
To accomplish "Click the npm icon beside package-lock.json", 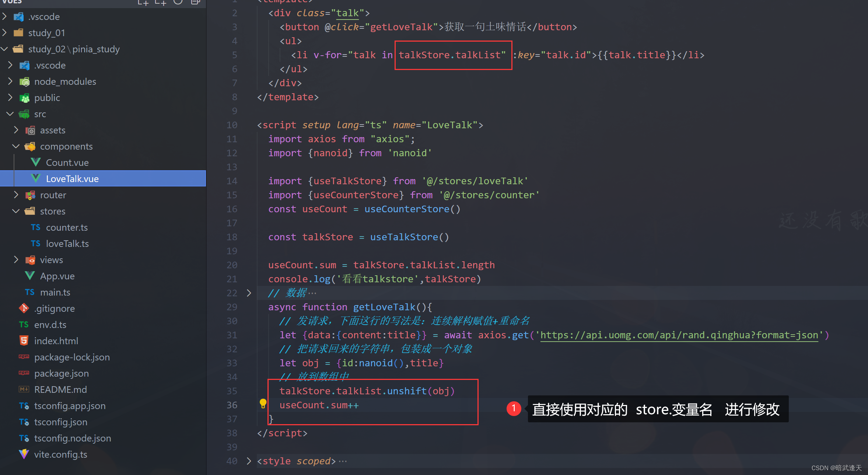I will 24,357.
